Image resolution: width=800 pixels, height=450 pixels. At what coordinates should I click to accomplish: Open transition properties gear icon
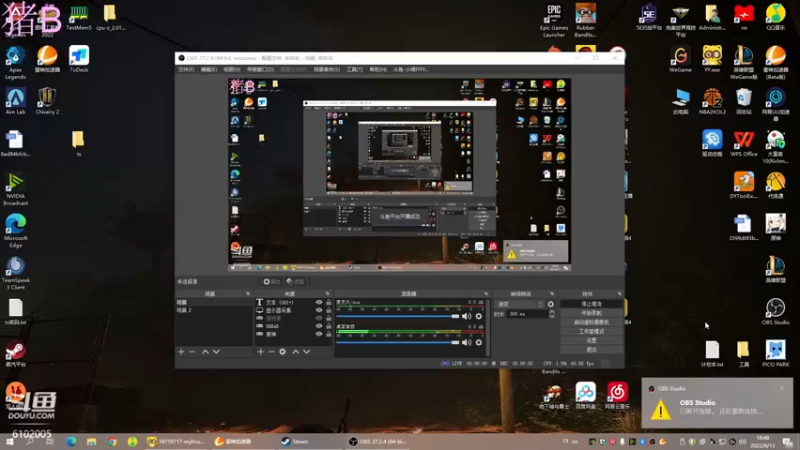point(551,304)
